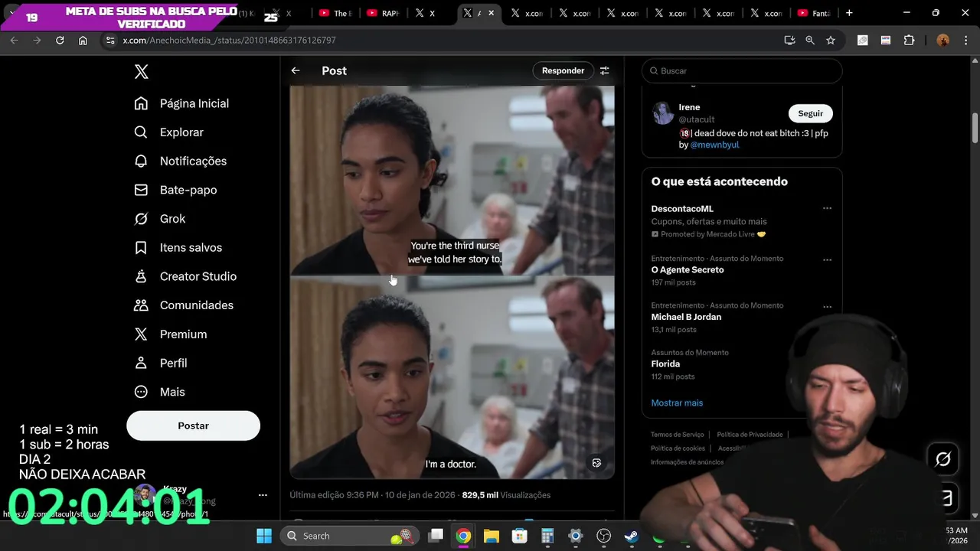Click the browser Home button
980x551 pixels.
[83, 40]
